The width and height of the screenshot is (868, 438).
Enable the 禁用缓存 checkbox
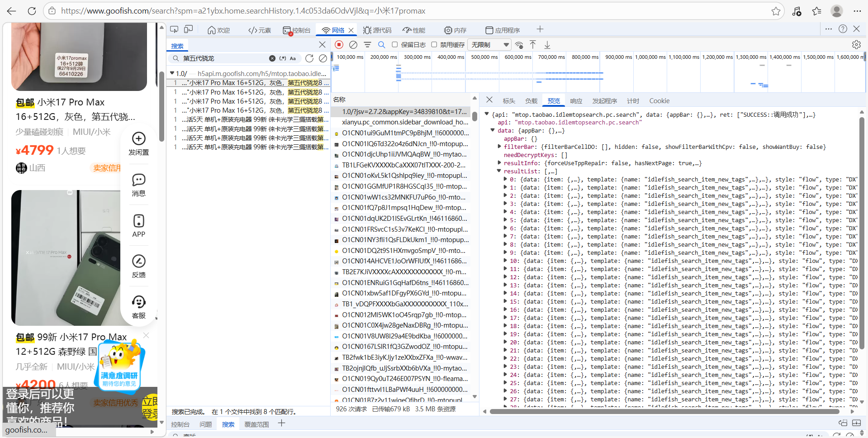pos(434,45)
